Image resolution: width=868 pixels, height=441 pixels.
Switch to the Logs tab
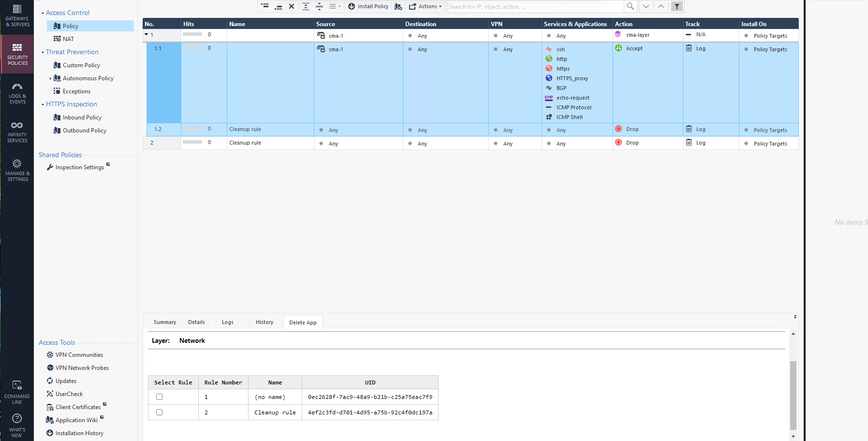(x=228, y=322)
